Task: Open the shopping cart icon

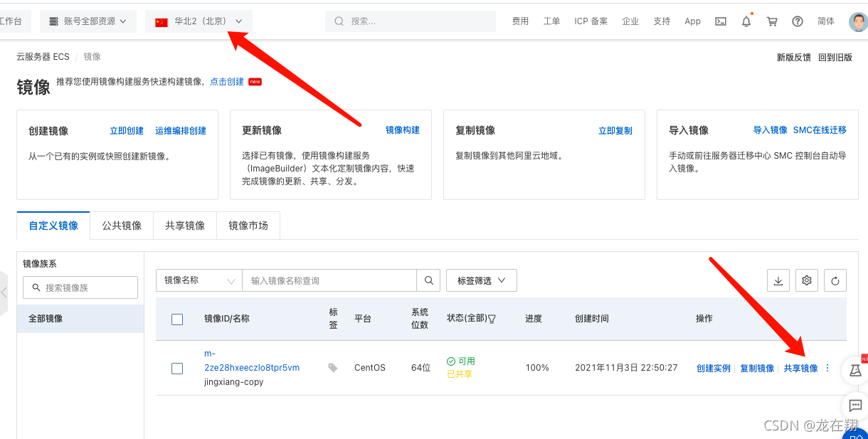Action: (x=772, y=21)
